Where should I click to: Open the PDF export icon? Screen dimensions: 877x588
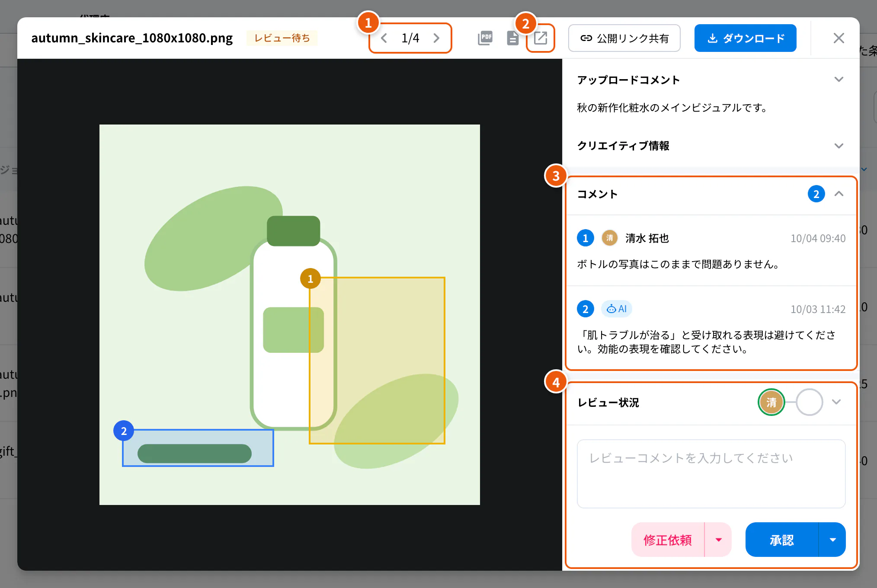[x=485, y=38]
